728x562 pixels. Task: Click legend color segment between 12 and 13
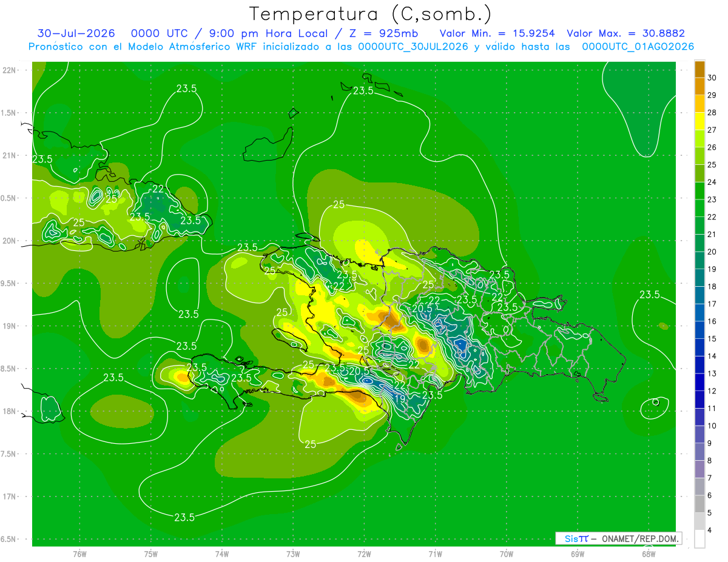click(x=699, y=383)
